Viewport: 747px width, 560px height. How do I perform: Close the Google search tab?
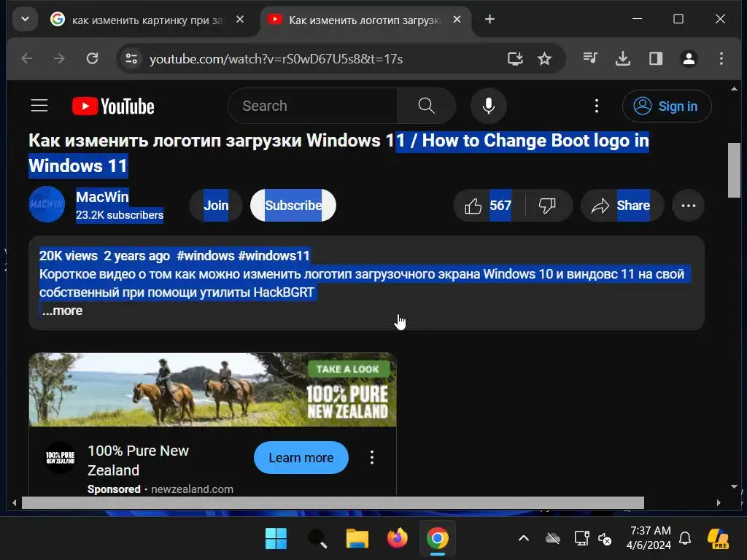[240, 20]
